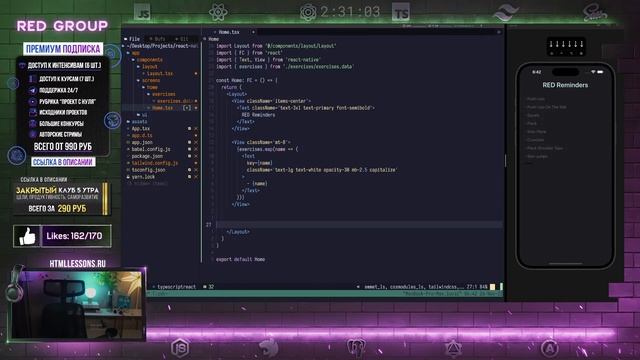Click the 'key={name}' code line
This screenshot has height=360, width=640.
tap(259, 163)
